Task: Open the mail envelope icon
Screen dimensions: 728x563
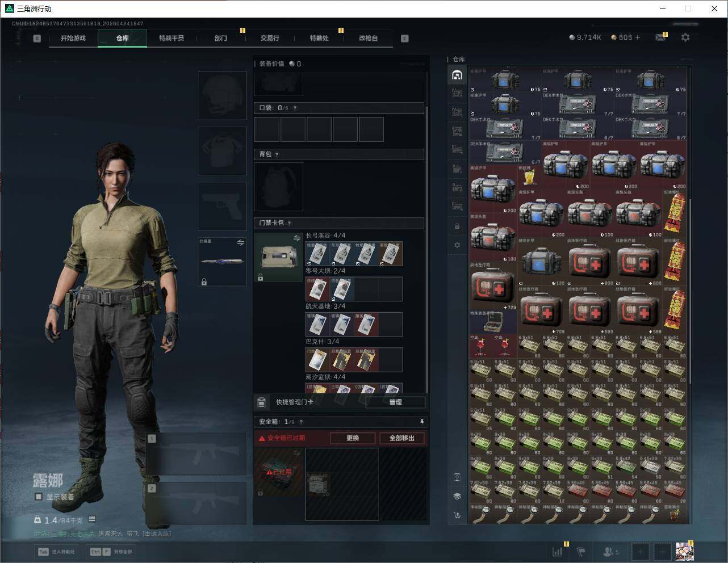Action: [x=660, y=37]
